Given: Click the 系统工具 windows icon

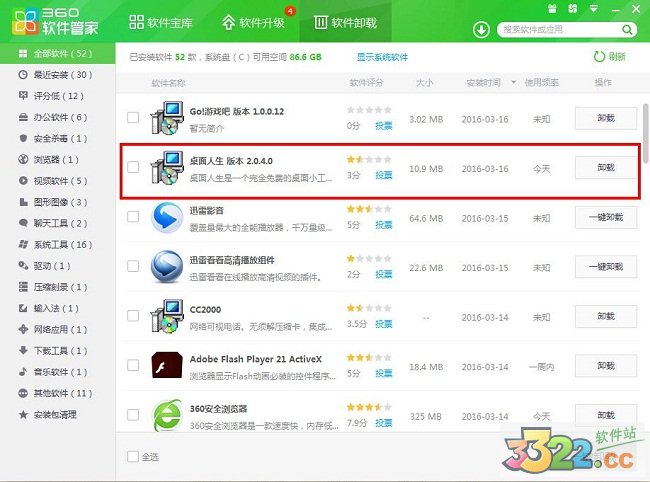Looking at the screenshot, I should point(23,244).
